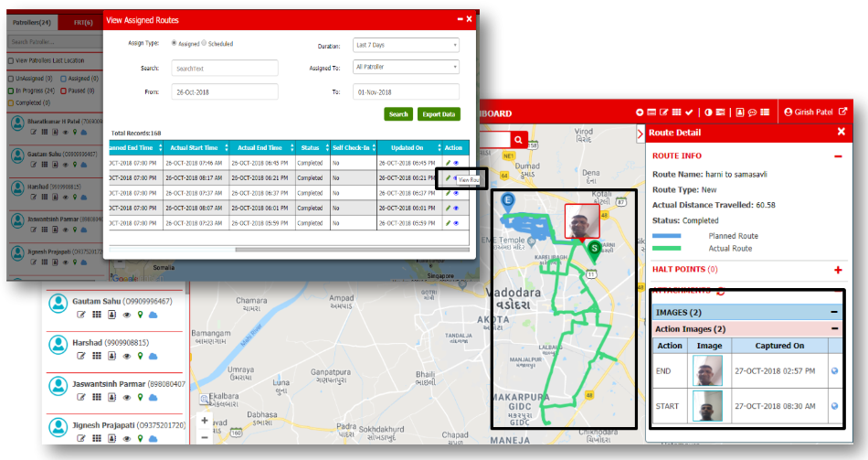This screenshot has width=868, height=460.
Task: Click the To date field 01-Nov-2018
Action: (x=406, y=92)
